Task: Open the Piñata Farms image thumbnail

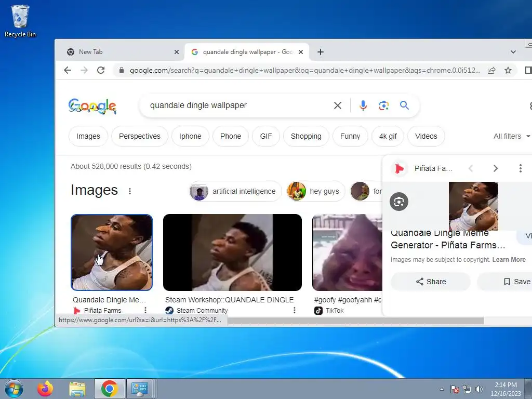Action: click(x=112, y=252)
